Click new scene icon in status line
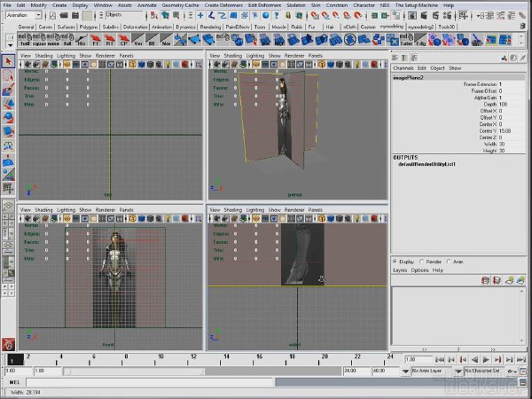 point(53,15)
